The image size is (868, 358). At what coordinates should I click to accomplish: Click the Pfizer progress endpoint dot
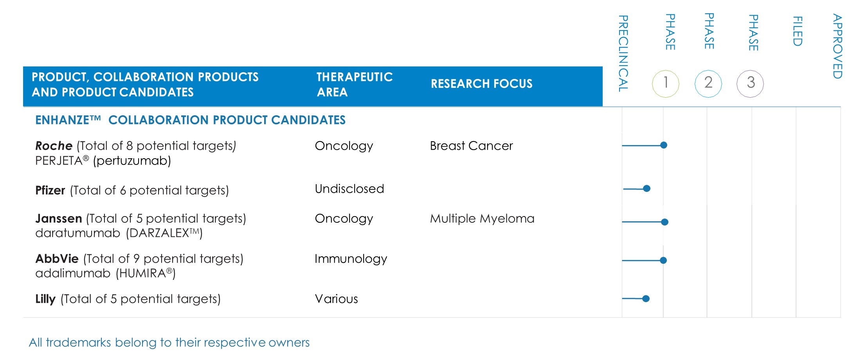tap(647, 189)
